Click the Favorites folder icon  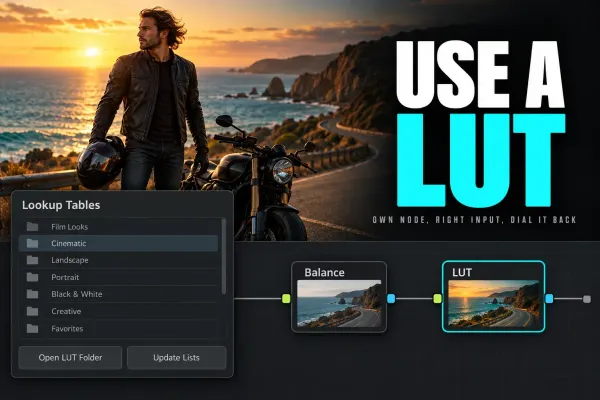pos(33,328)
